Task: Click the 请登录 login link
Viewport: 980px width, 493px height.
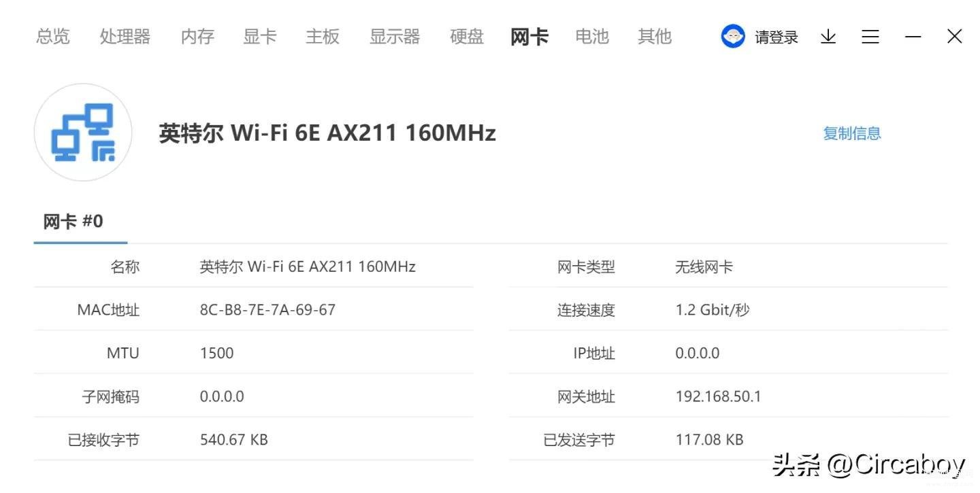Action: (777, 37)
